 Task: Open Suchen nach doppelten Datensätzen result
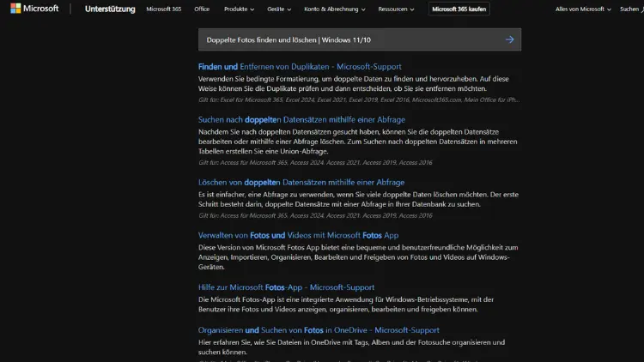(301, 119)
